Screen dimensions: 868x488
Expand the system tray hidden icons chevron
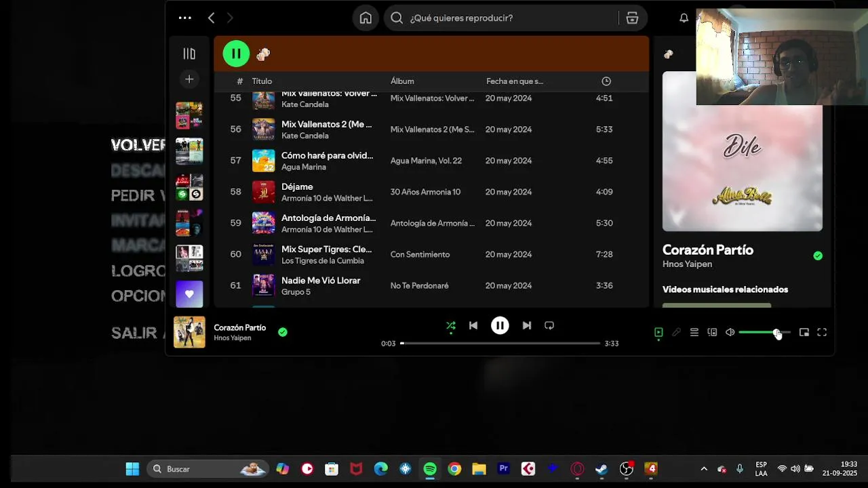[x=704, y=469]
